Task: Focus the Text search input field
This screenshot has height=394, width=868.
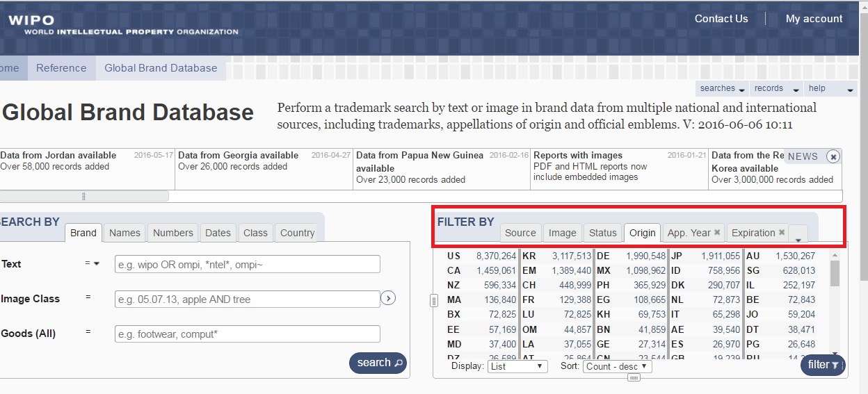Action: click(x=248, y=264)
